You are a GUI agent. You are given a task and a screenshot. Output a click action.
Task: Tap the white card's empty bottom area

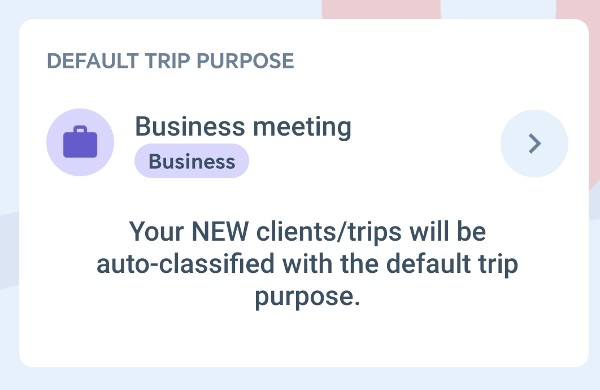(x=304, y=339)
